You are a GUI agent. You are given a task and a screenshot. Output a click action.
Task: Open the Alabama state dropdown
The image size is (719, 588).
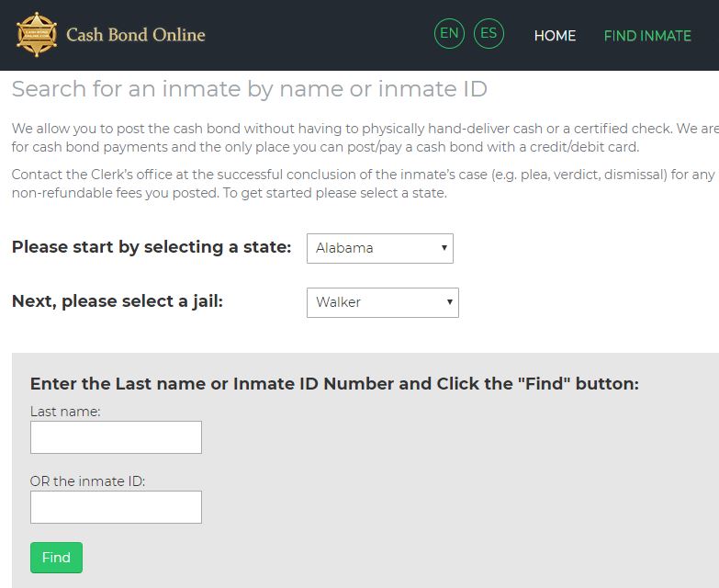[379, 248]
